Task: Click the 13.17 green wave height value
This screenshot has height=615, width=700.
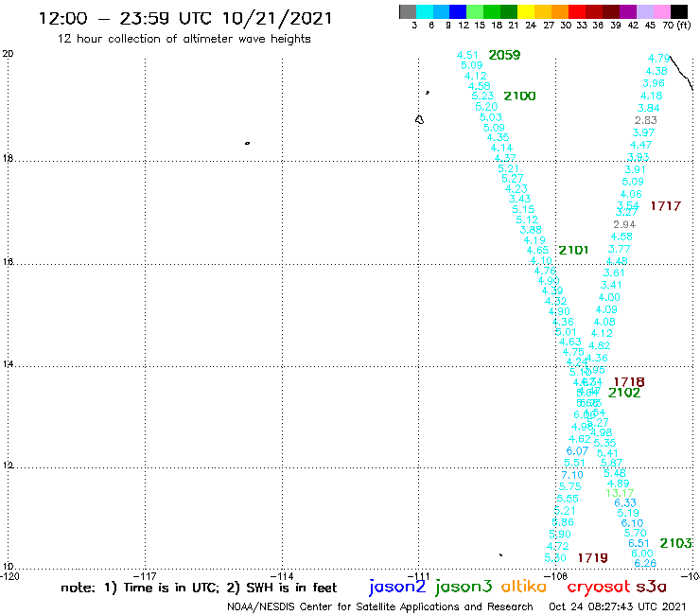Action: pos(620,493)
